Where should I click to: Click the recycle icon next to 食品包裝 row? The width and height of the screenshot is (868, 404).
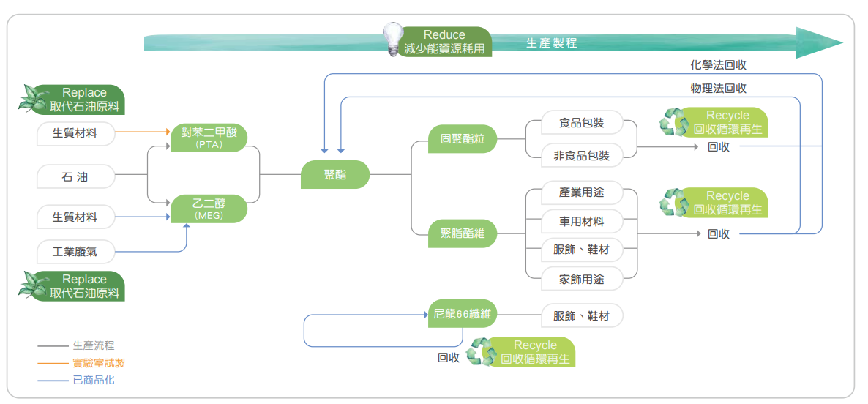pos(674,122)
